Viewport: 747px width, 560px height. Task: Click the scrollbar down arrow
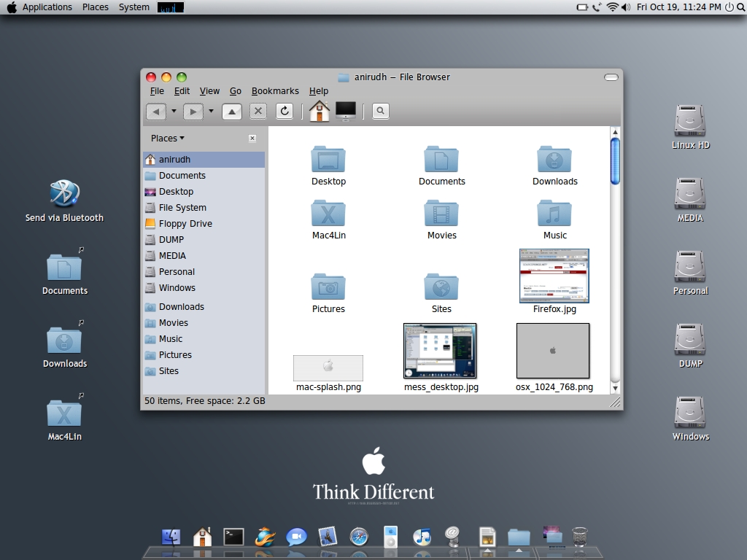pyautogui.click(x=615, y=388)
